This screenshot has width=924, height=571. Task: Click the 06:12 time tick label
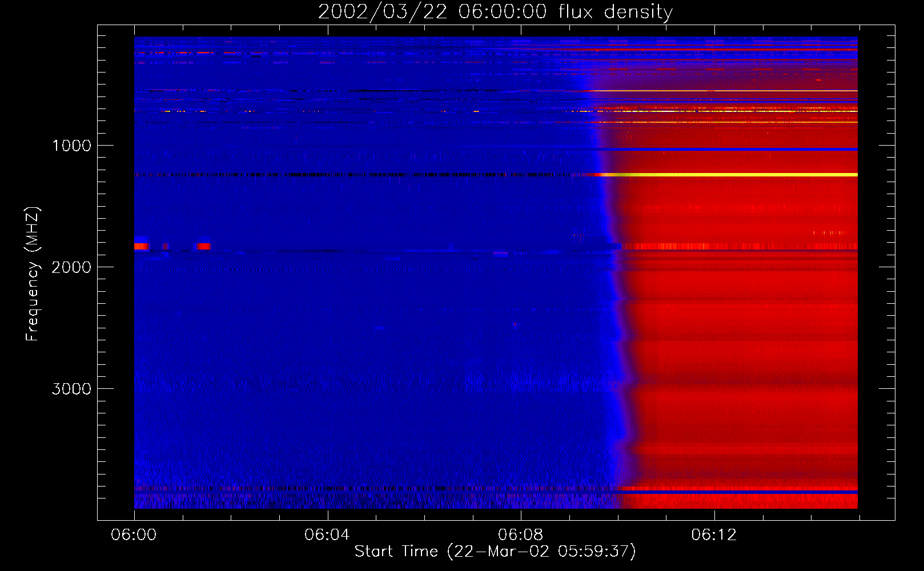714,535
